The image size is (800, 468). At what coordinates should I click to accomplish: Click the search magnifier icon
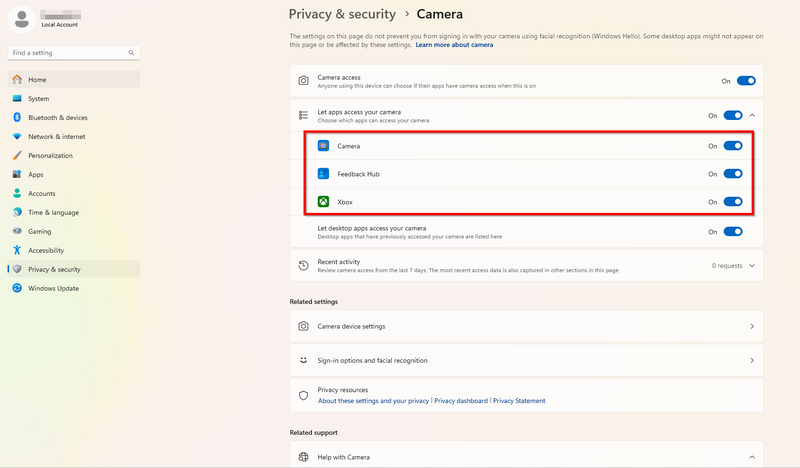pos(131,53)
